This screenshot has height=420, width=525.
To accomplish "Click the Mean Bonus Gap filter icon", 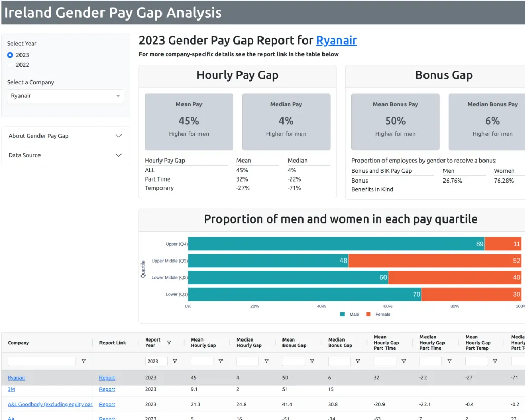I will pos(312,362).
